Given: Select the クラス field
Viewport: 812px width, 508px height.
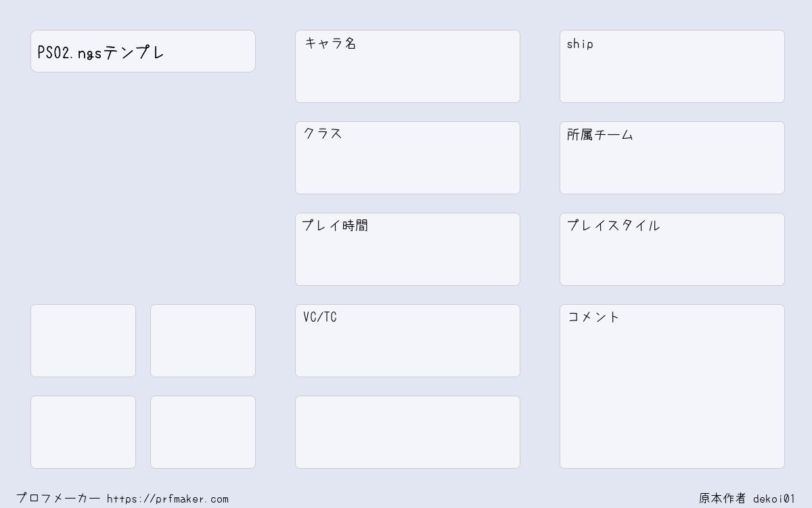Looking at the screenshot, I should coord(407,158).
